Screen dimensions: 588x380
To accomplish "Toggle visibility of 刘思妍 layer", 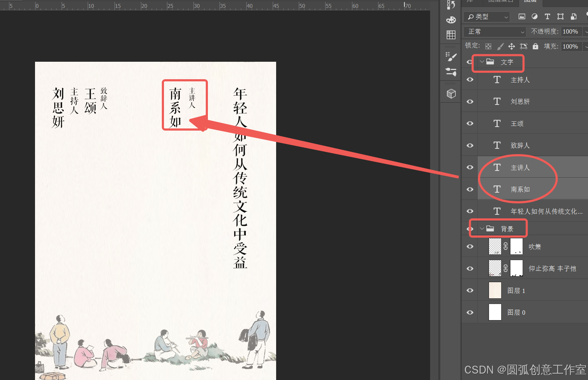I will click(x=470, y=102).
